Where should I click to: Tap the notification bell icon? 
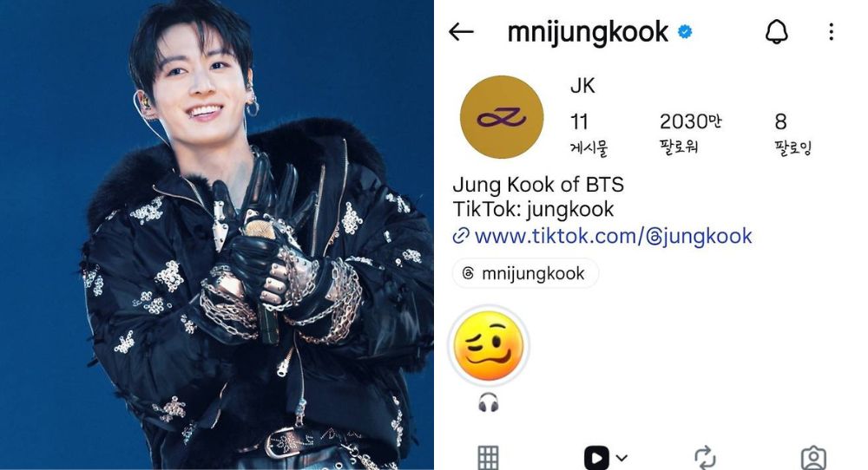[777, 31]
